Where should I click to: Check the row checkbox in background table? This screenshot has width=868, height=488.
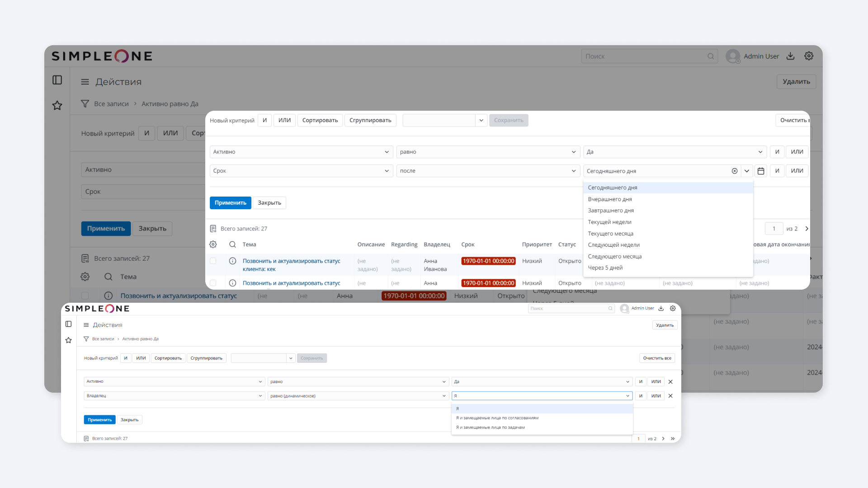(x=85, y=296)
